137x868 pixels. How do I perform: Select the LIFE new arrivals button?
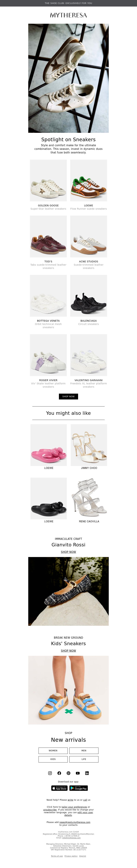(84, 759)
